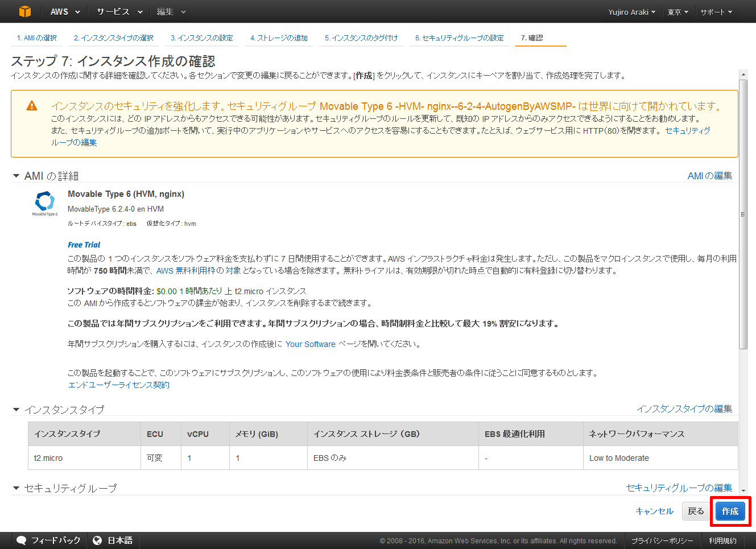Open the Your Software page link
The width and height of the screenshot is (756, 549).
[x=311, y=344]
